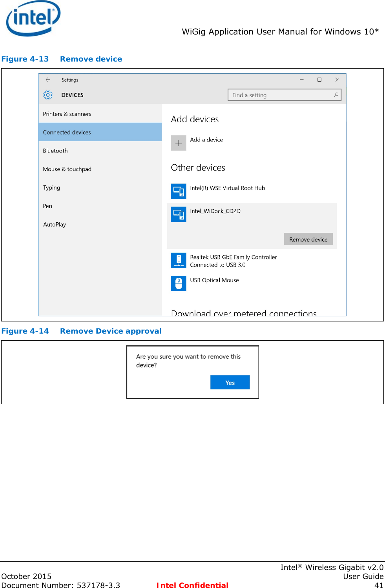Viewport: 385px width, 588px height.
Task: Click the Realtek USB GbE controller icon
Action: tap(179, 260)
